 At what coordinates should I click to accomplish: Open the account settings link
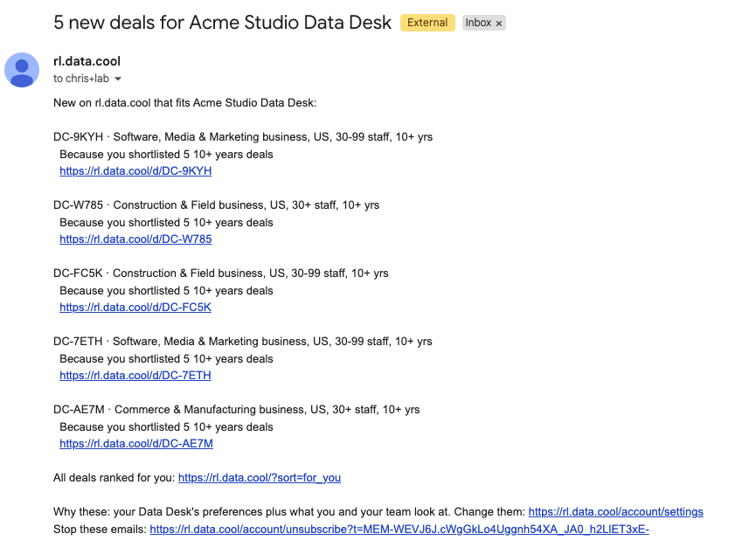coord(615,511)
